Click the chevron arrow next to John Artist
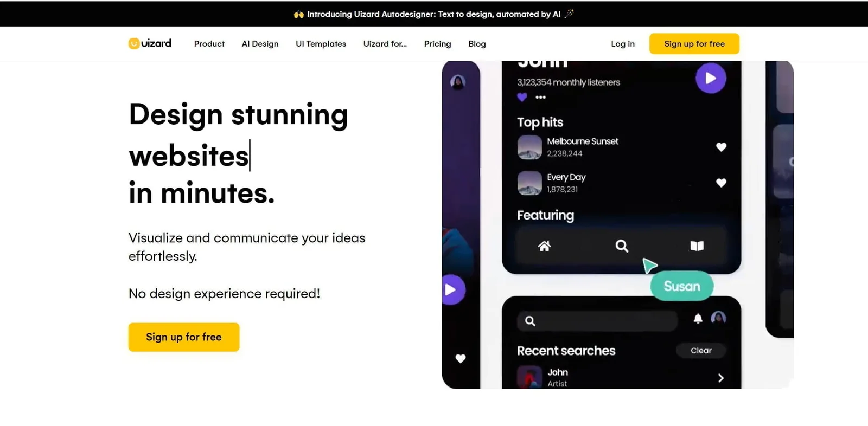 pos(720,378)
